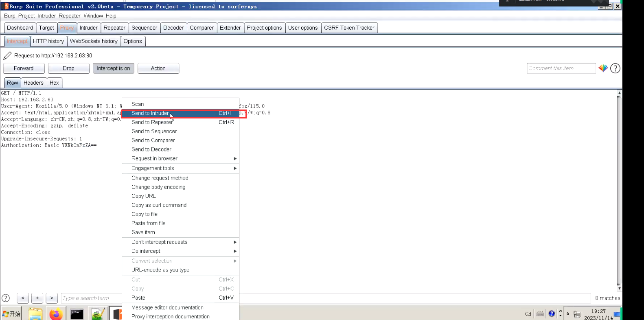Choose Send to Sequencer
The height and width of the screenshot is (320, 644).
tap(180, 131)
